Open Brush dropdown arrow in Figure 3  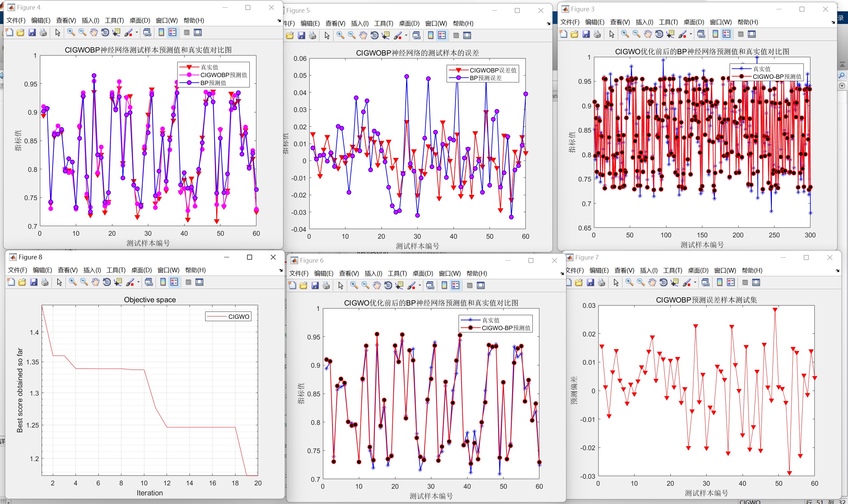691,34
